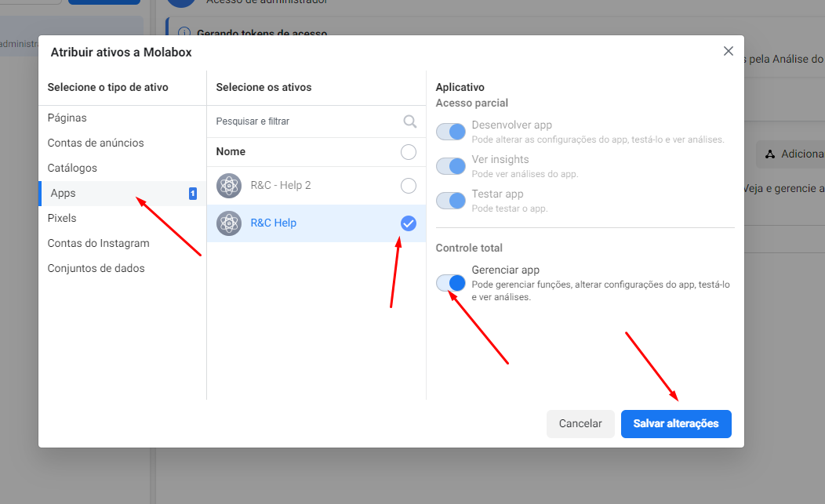Open the Catálogos asset type
The width and height of the screenshot is (825, 504).
pos(72,168)
